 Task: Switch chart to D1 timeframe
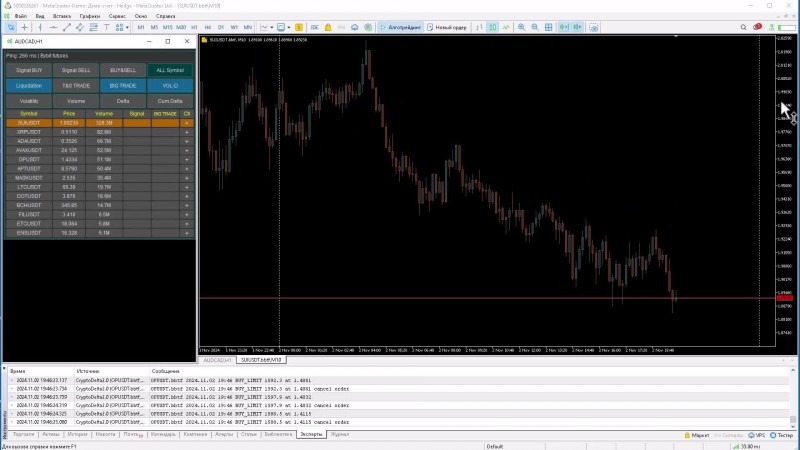(221, 28)
